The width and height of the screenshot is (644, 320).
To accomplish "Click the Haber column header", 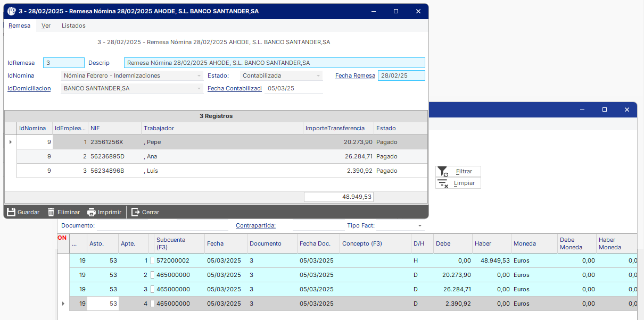I will (492, 243).
